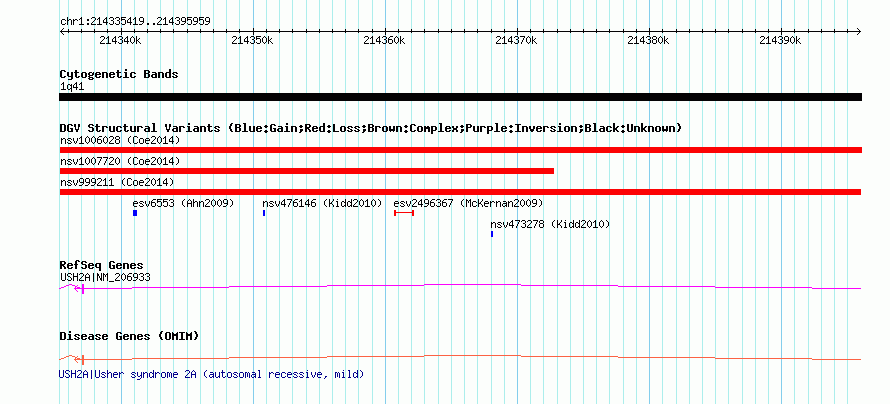Select the esv6553 blue gain marker
The width and height of the screenshot is (890, 404).
click(x=135, y=213)
